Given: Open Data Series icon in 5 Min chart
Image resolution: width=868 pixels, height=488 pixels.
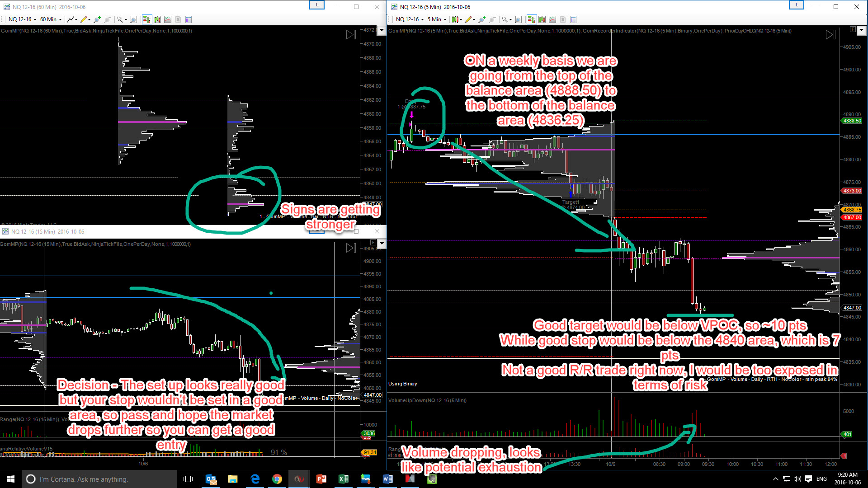Looking at the screenshot, I should (x=542, y=19).
